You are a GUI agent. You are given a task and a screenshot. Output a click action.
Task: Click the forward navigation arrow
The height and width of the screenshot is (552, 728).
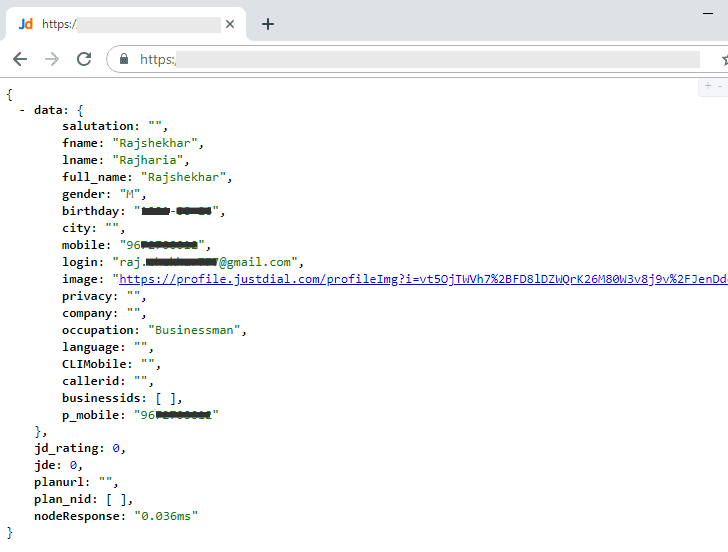(x=52, y=59)
